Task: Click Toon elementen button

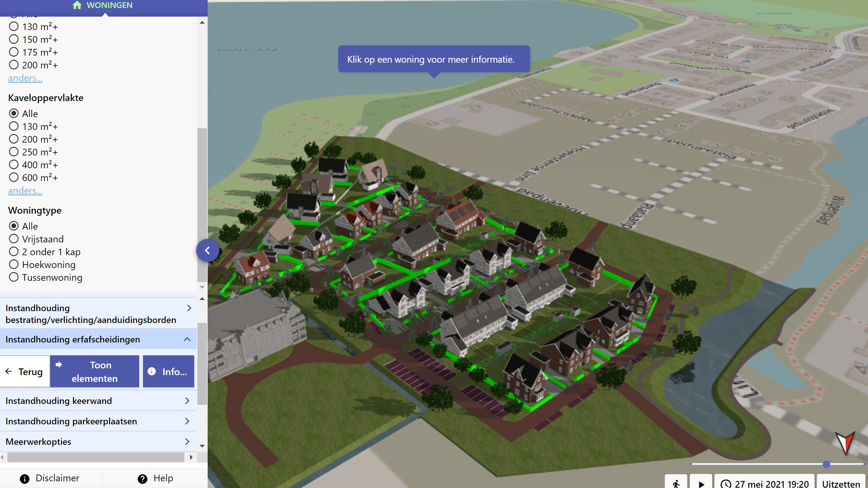Action: (94, 371)
